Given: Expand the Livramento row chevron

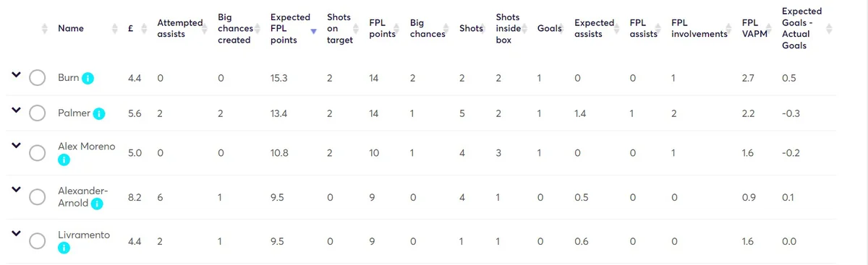Looking at the screenshot, I should pos(15,233).
